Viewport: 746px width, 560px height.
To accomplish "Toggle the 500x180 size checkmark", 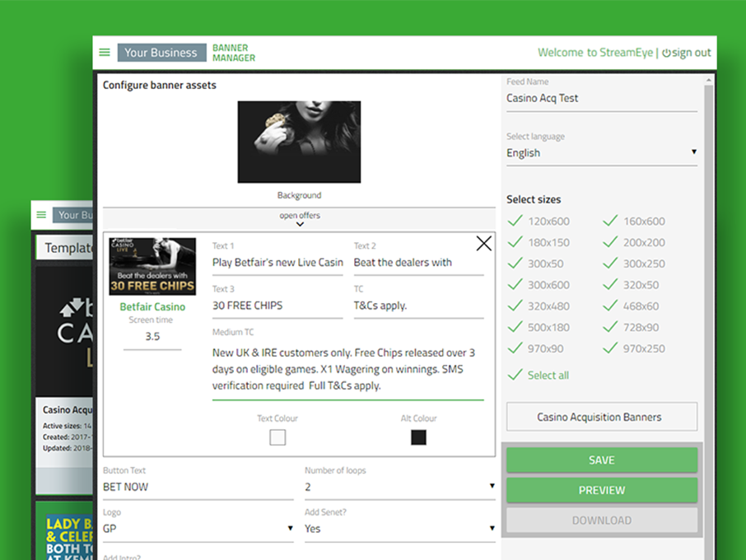I will point(515,327).
